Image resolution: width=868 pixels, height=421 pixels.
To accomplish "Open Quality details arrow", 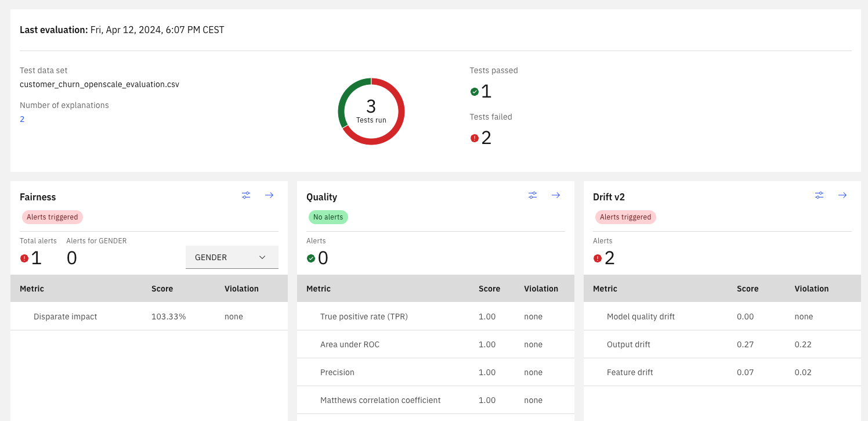I will coord(556,195).
